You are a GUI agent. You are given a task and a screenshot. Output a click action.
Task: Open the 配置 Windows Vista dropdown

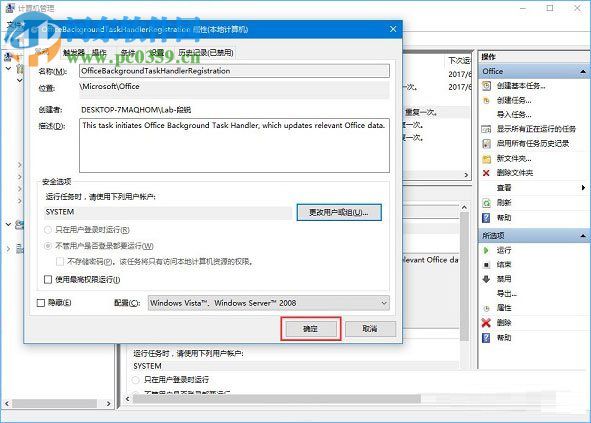[269, 303]
